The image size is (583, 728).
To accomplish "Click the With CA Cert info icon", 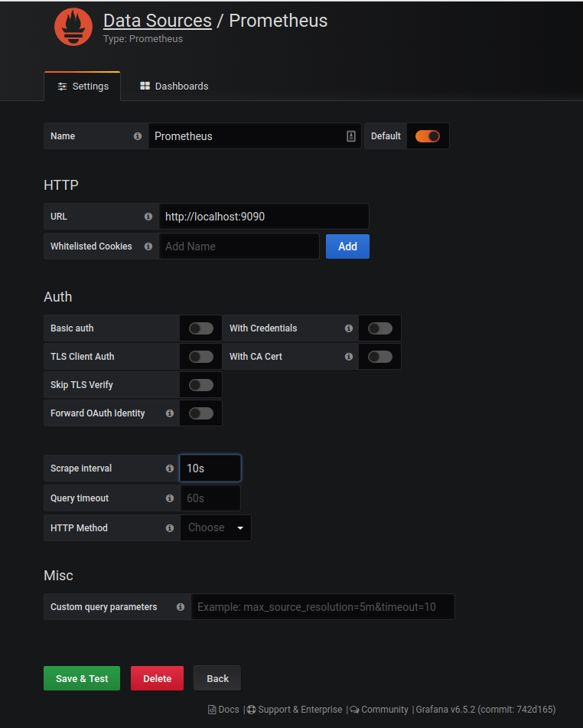I will (x=349, y=357).
